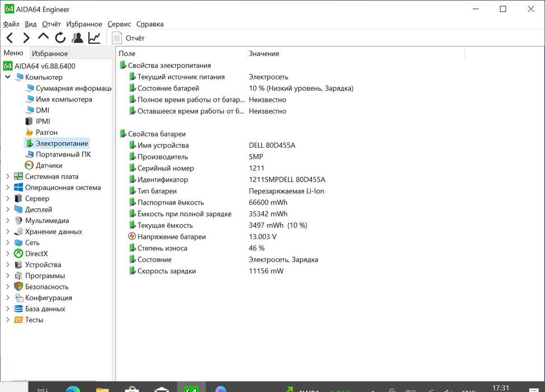Expand the Сервер node
This screenshot has width=545, height=392.
point(8,199)
